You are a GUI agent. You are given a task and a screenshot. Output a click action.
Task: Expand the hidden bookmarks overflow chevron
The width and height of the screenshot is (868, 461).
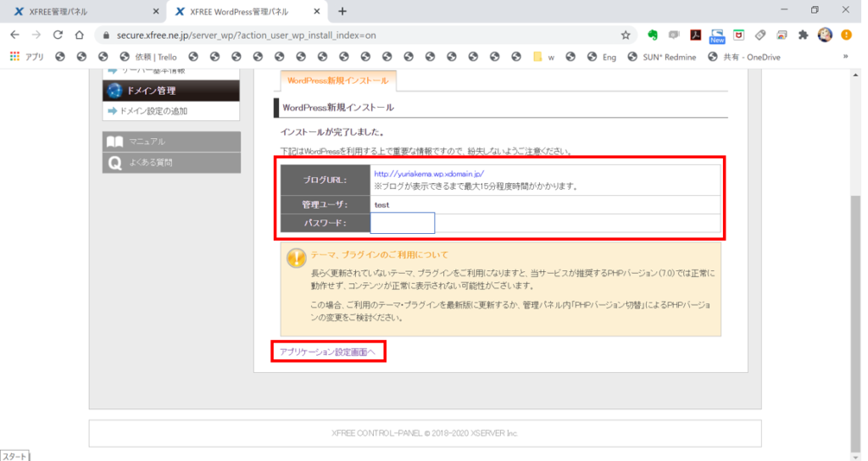(844, 57)
